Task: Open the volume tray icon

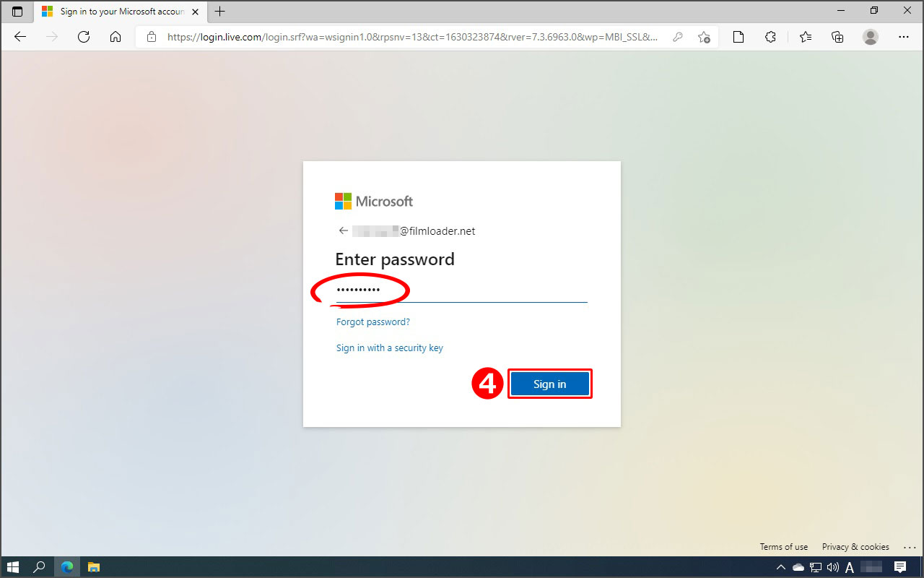Action: coord(832,567)
